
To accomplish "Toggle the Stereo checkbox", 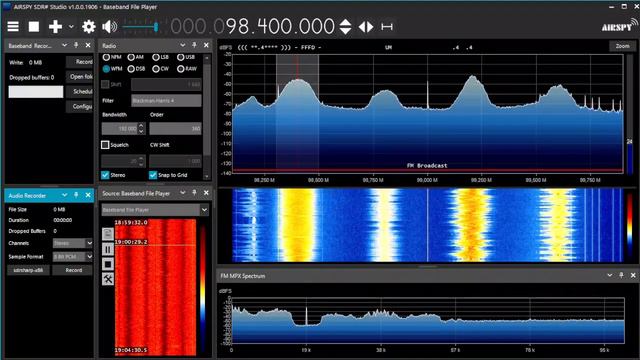I will click(x=105, y=175).
